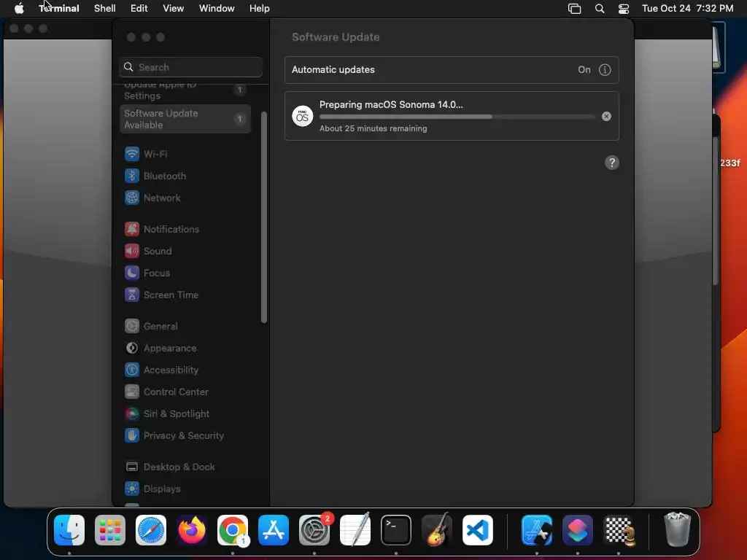
Task: Open Terminal from the Dock
Action: tap(396, 530)
